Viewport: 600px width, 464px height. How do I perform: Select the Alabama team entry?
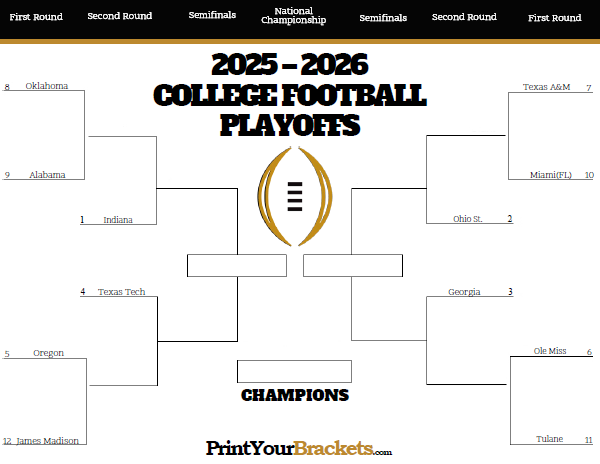coord(47,175)
